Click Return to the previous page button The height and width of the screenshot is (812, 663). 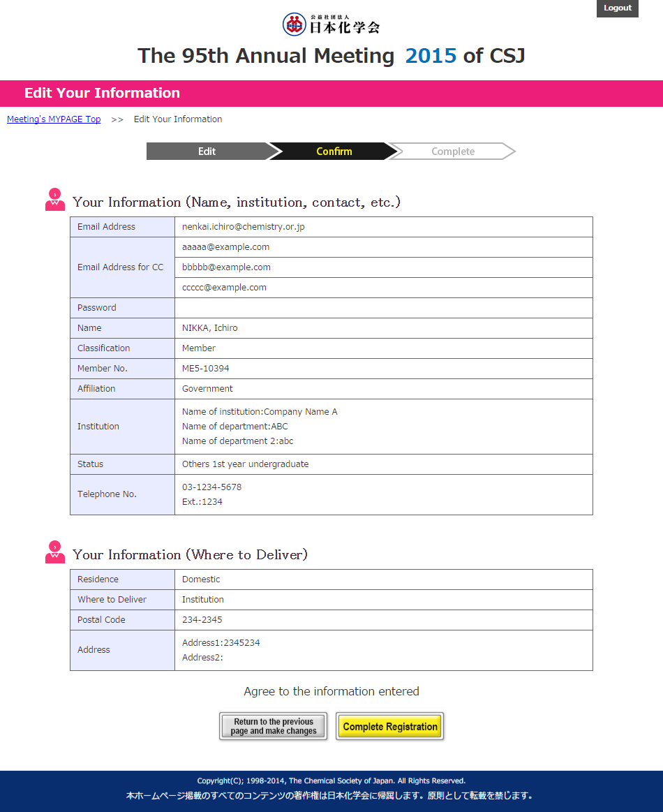[274, 726]
